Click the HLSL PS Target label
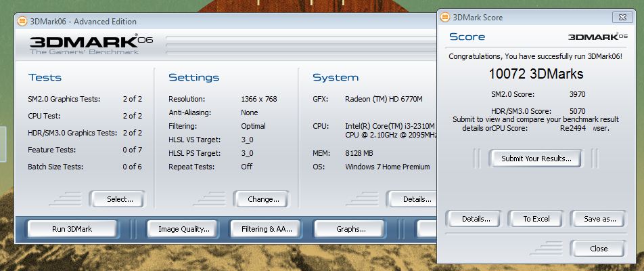The image size is (644, 271). (195, 153)
